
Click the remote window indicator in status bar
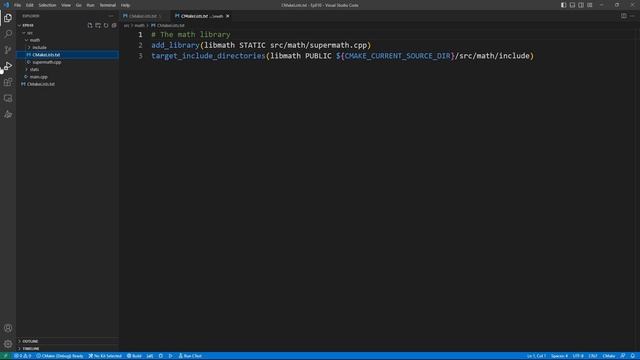(5, 356)
